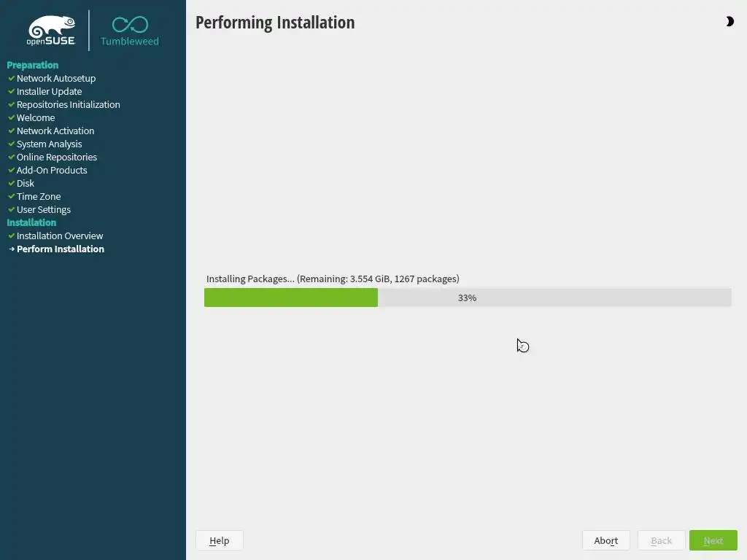Click checkmark icon beside Network Autosetup
Viewport: 747px width, 560px height.
tap(12, 78)
